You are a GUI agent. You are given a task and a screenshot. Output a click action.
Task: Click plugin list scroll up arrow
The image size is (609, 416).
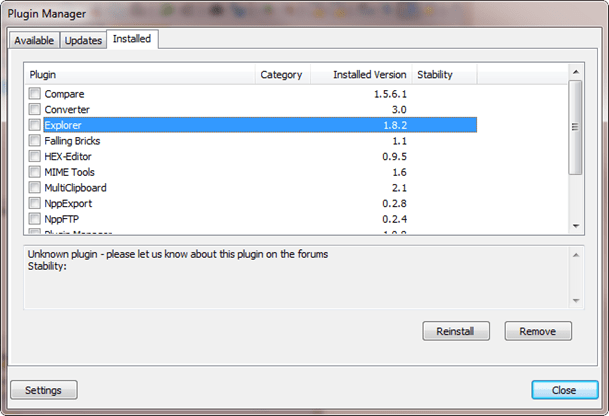pyautogui.click(x=576, y=72)
